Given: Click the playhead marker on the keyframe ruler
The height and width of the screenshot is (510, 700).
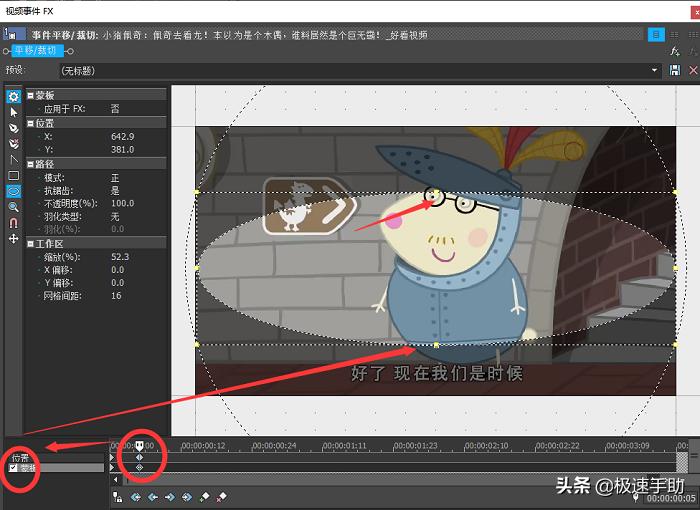Looking at the screenshot, I should (x=139, y=445).
